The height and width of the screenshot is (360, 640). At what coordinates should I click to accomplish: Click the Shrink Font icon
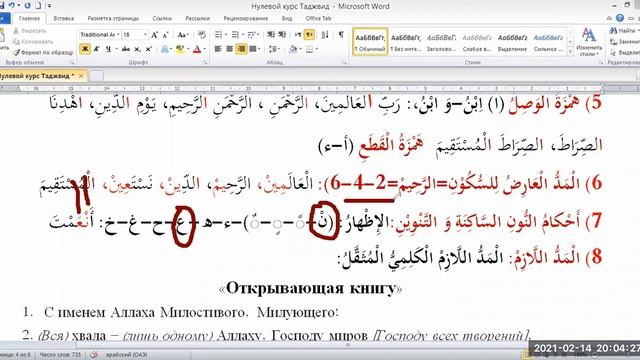(x=165, y=35)
